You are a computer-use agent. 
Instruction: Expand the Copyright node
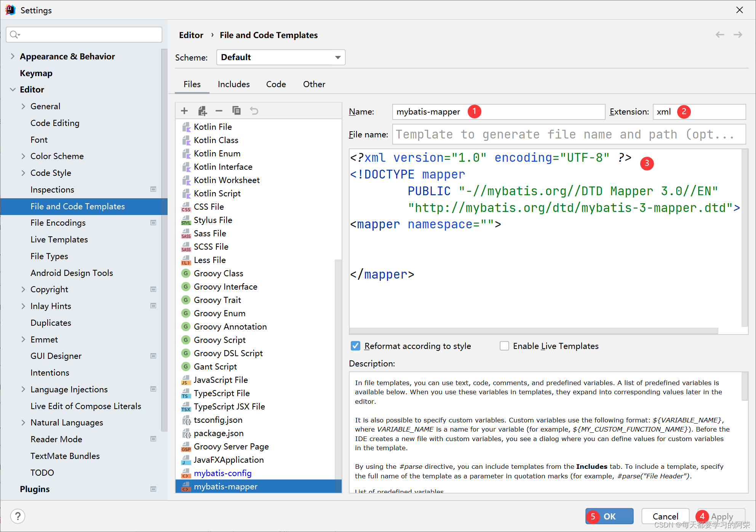pyautogui.click(x=23, y=289)
